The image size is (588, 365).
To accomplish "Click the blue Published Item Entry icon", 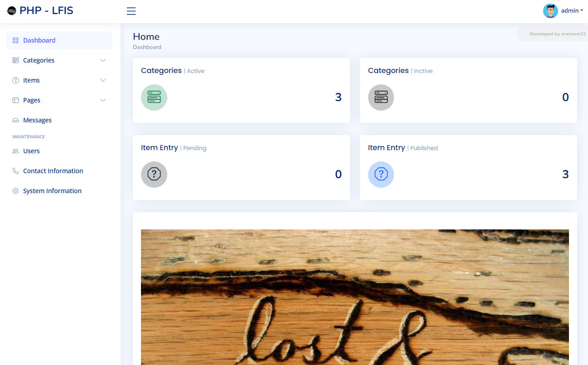I will click(x=381, y=175).
